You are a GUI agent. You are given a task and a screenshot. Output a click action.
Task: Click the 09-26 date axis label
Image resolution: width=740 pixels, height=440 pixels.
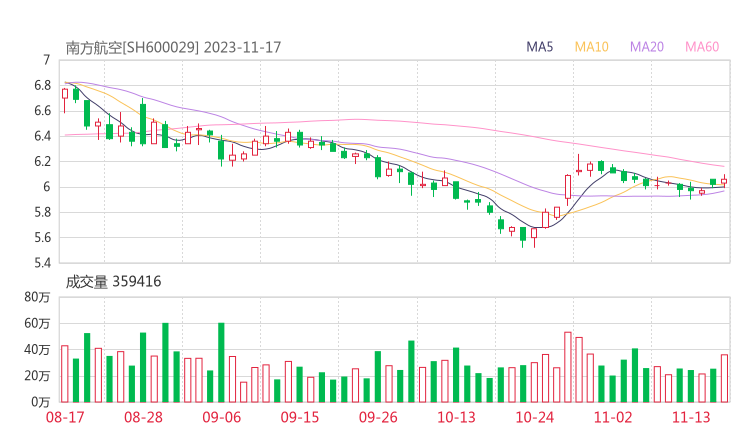[x=378, y=417]
